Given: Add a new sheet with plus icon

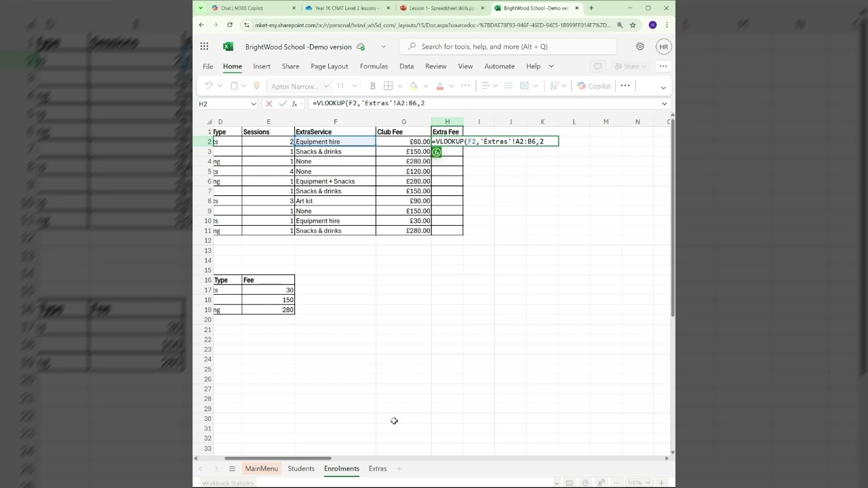Looking at the screenshot, I should (399, 469).
